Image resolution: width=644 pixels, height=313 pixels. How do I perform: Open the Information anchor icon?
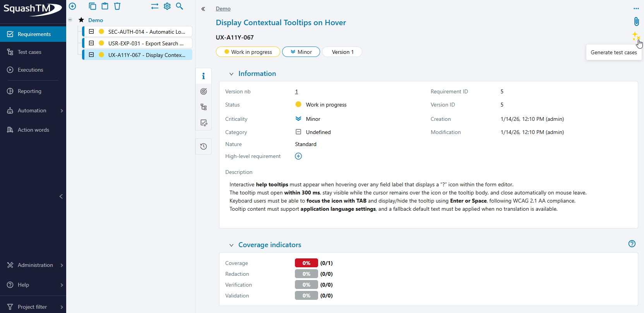[204, 76]
